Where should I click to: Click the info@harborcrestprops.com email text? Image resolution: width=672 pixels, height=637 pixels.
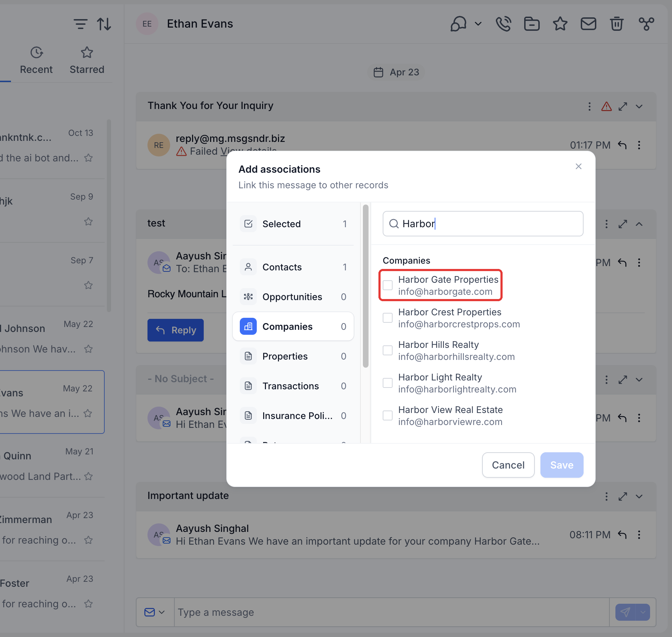tap(459, 324)
